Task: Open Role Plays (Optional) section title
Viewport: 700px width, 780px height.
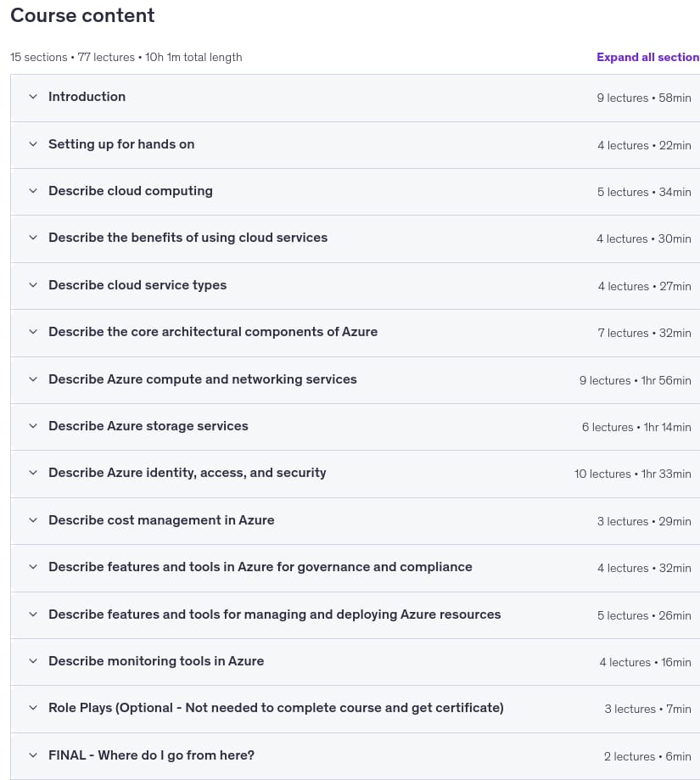Action: 276,708
